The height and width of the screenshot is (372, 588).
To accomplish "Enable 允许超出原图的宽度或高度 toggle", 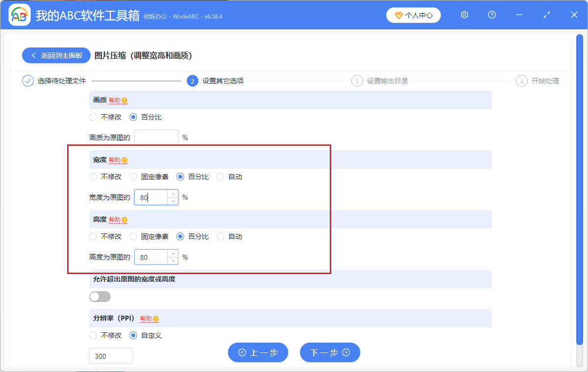I will (100, 297).
